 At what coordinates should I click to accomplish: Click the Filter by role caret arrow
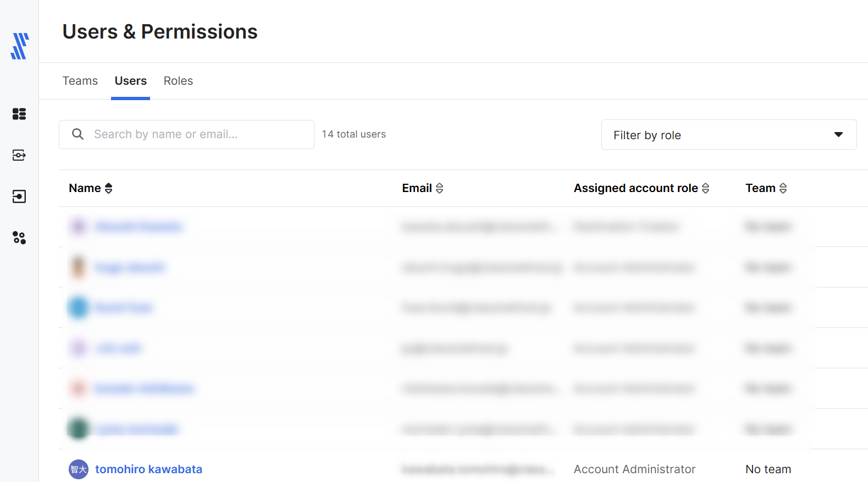click(838, 135)
